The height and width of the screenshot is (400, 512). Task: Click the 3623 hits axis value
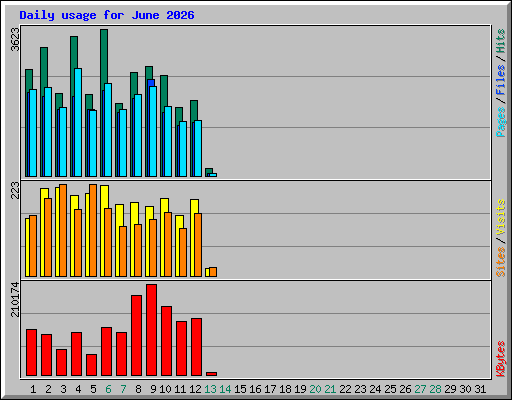pos(15,39)
